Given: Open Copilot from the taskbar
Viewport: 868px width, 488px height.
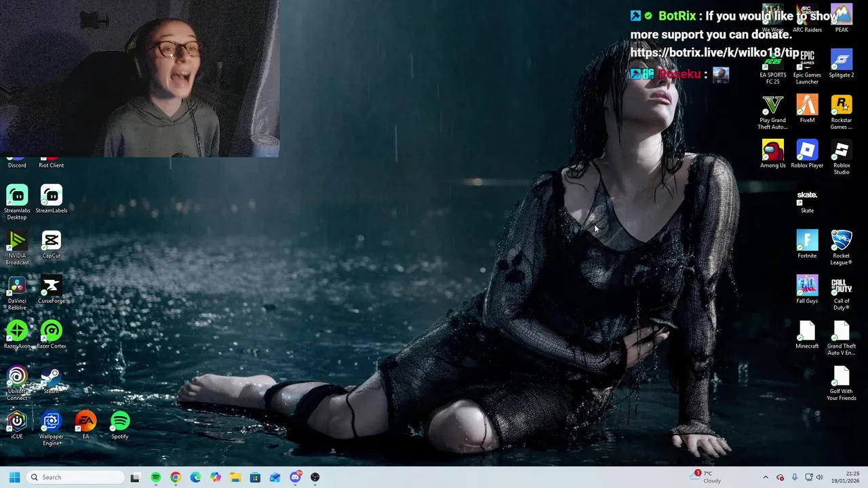Looking at the screenshot, I should point(216,477).
